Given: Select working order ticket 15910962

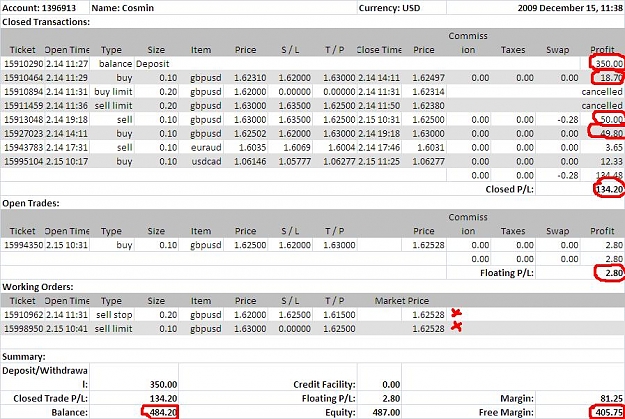Looking at the screenshot, I should click(24, 315).
